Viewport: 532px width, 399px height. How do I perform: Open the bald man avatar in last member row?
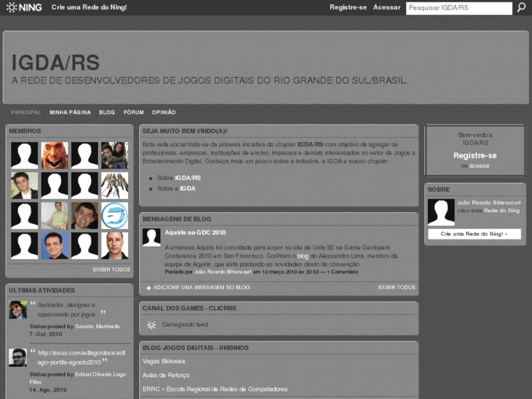[115, 245]
